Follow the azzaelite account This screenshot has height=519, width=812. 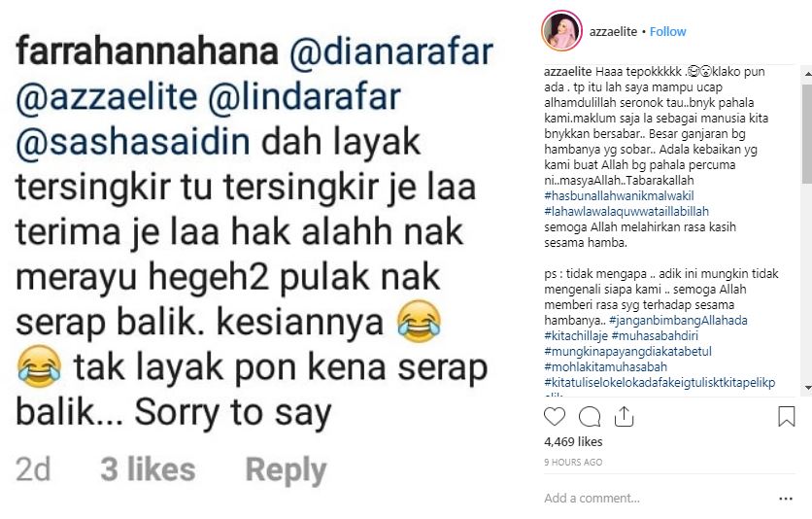(667, 32)
